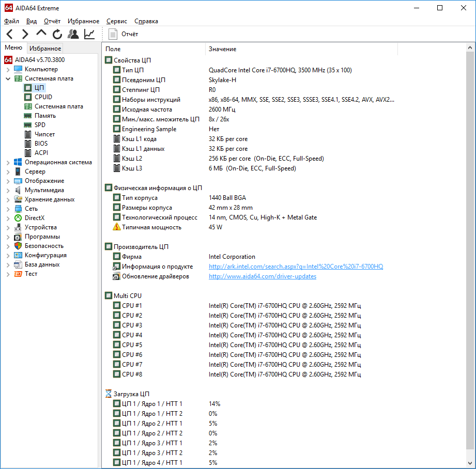Sort by the Значение column header
This screenshot has width=476, height=469.
301,49
